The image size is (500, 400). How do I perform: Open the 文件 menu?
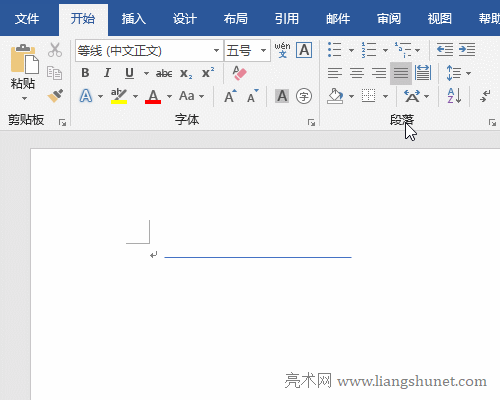(27, 19)
